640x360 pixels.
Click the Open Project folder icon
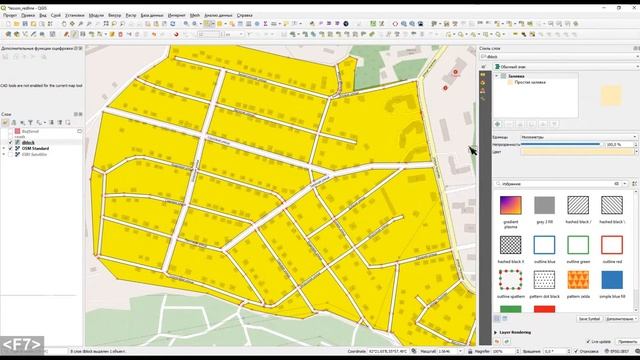pos(17,24)
